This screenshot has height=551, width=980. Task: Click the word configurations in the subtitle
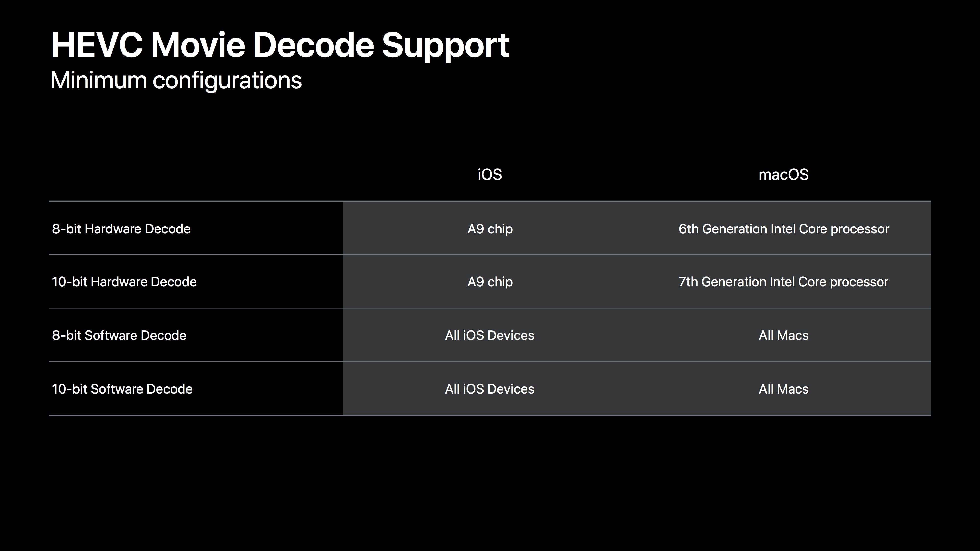tap(227, 80)
